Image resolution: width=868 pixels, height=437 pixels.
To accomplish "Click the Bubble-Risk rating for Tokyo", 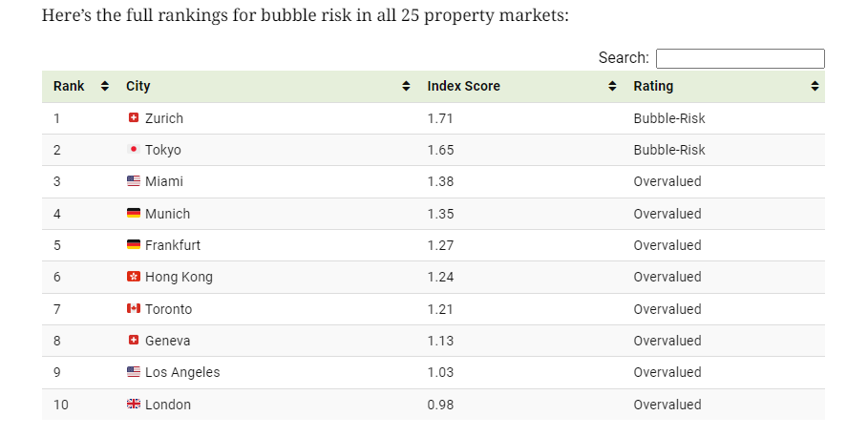I will coord(669,150).
